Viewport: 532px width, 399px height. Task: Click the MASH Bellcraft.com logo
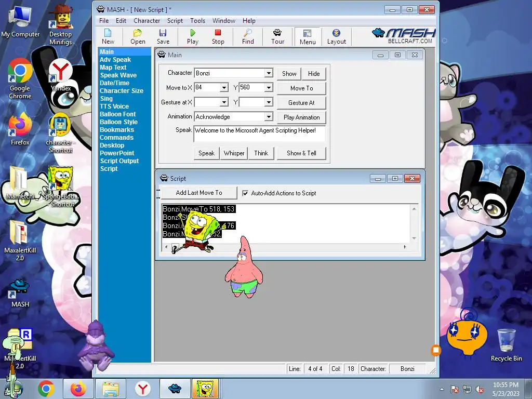pos(404,36)
